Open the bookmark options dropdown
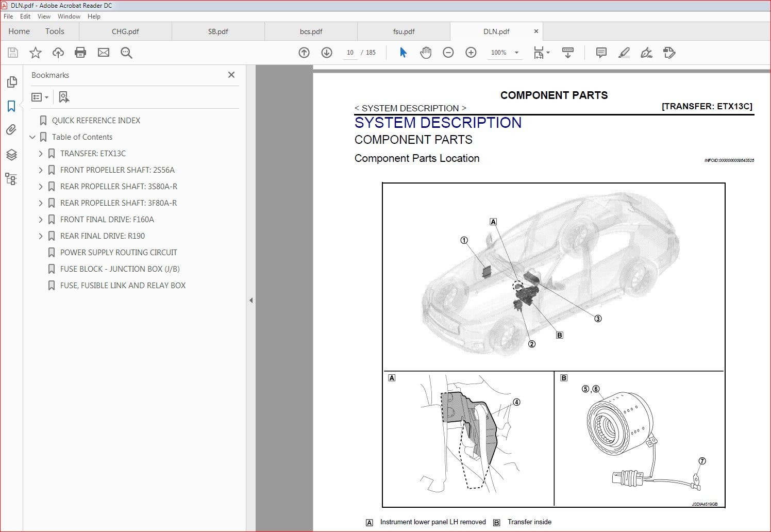This screenshot has width=771, height=532. [x=40, y=97]
